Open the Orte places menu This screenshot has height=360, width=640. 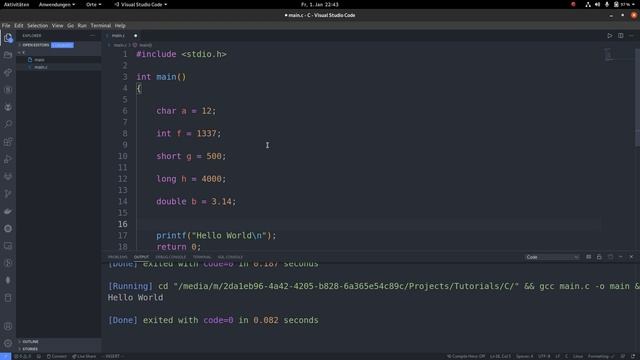pyautogui.click(x=93, y=4)
